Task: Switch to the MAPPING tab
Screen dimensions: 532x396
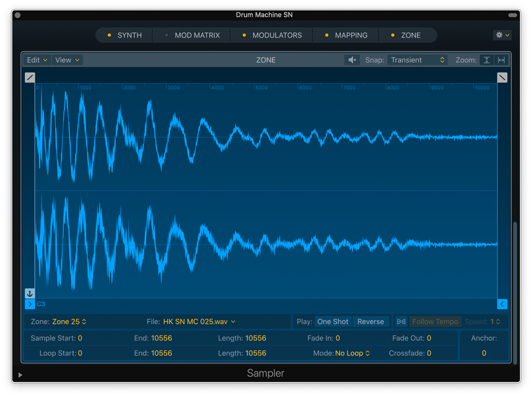Action: (x=351, y=35)
